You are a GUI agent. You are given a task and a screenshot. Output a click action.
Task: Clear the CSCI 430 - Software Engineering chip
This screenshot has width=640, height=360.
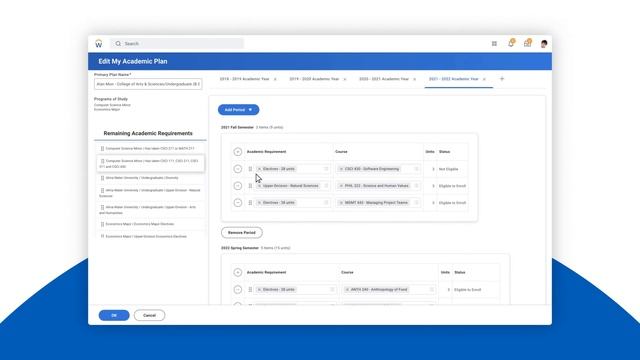342,169
